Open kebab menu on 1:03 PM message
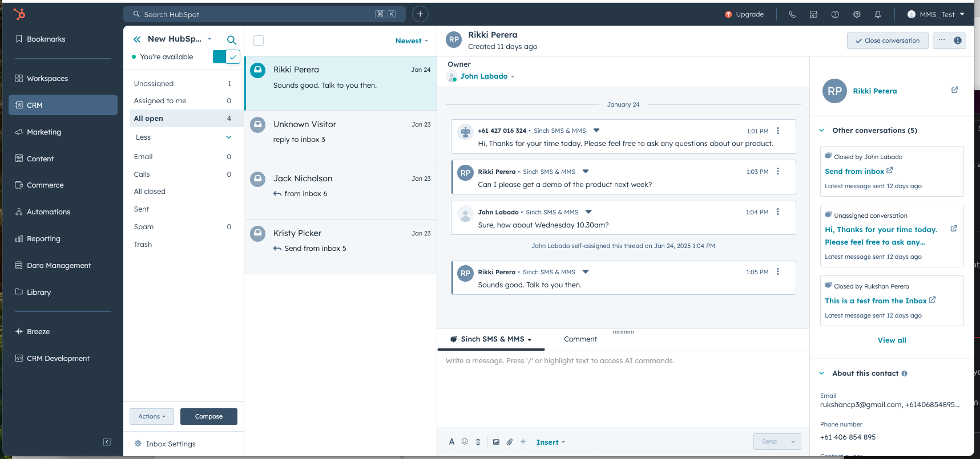This screenshot has height=459, width=980. [778, 171]
